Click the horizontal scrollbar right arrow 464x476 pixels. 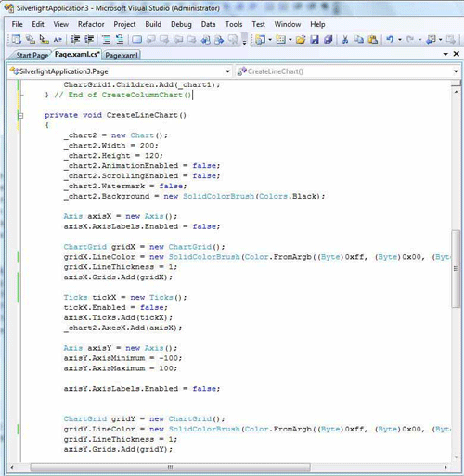[x=445, y=467]
